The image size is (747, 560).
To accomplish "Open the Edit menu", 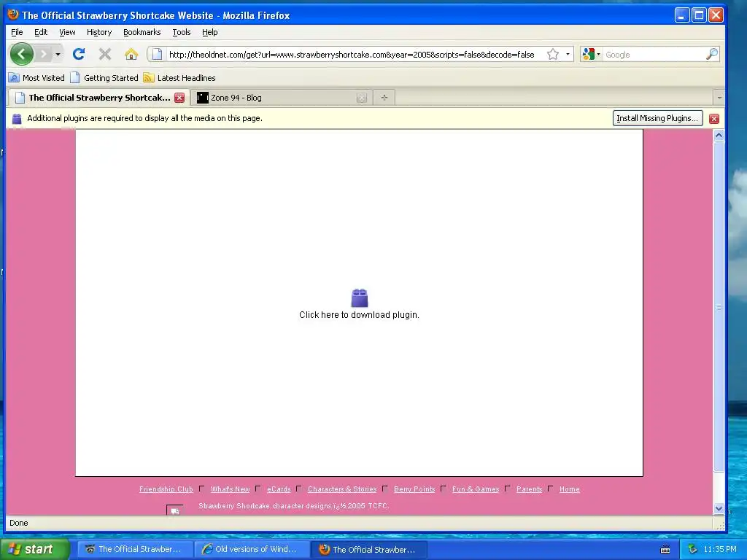I will pyautogui.click(x=41, y=32).
